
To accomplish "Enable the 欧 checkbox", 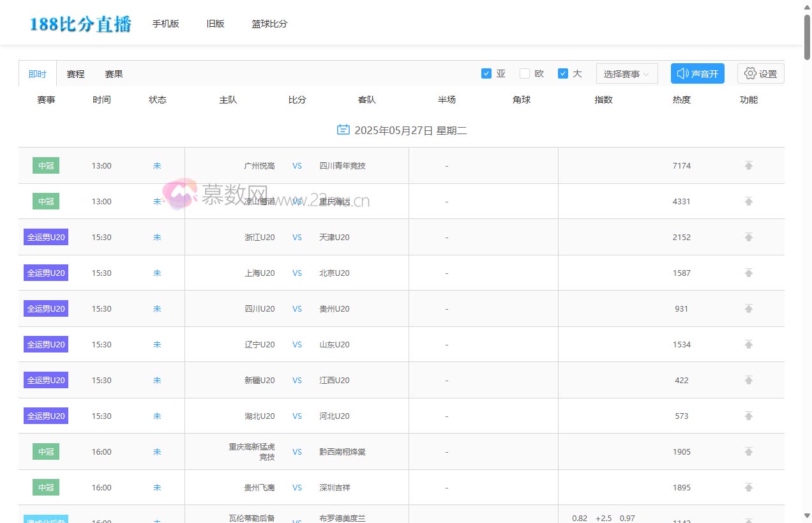I will point(523,73).
